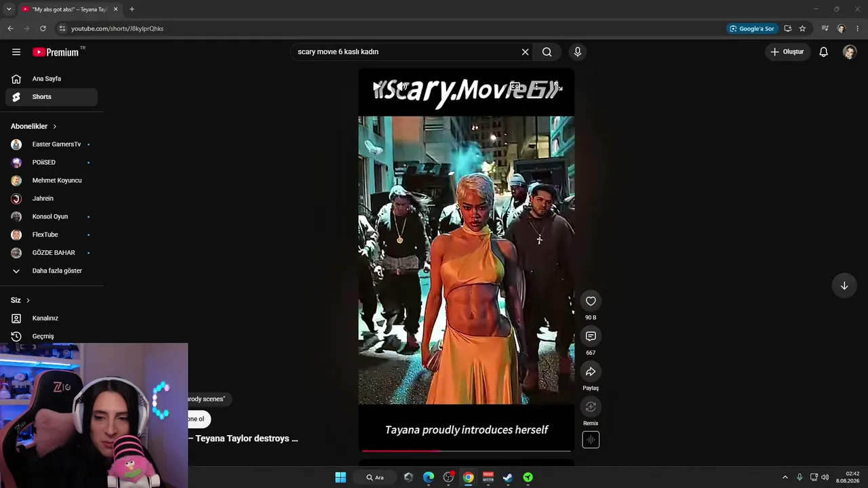
Task: Open the YouTube guide hamburger menu
Action: [x=16, y=52]
